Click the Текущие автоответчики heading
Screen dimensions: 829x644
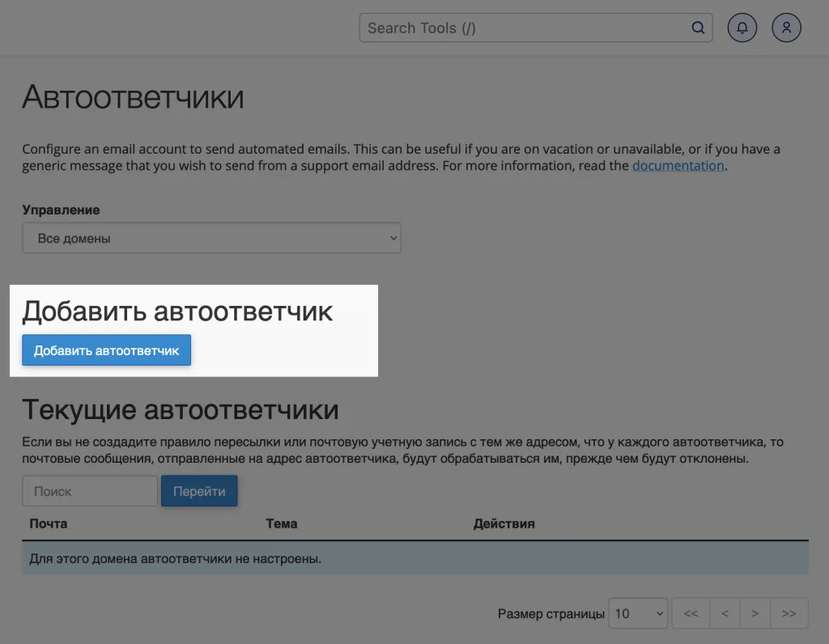(x=181, y=409)
